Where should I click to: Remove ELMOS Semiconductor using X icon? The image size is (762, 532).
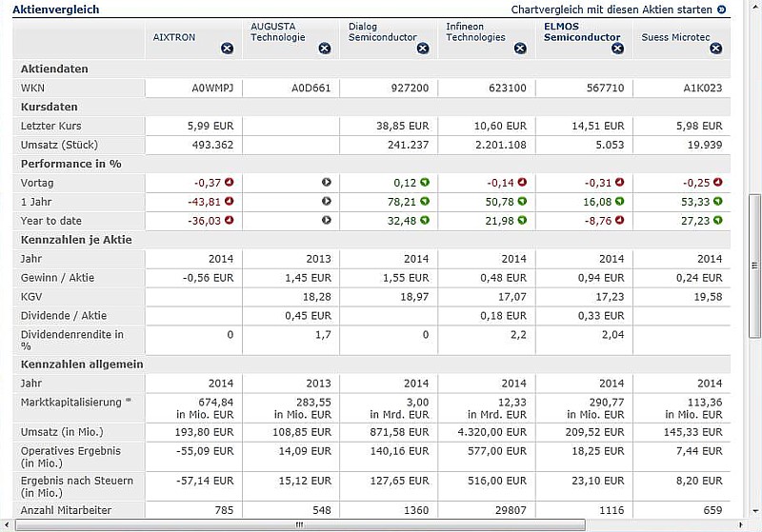pos(618,49)
